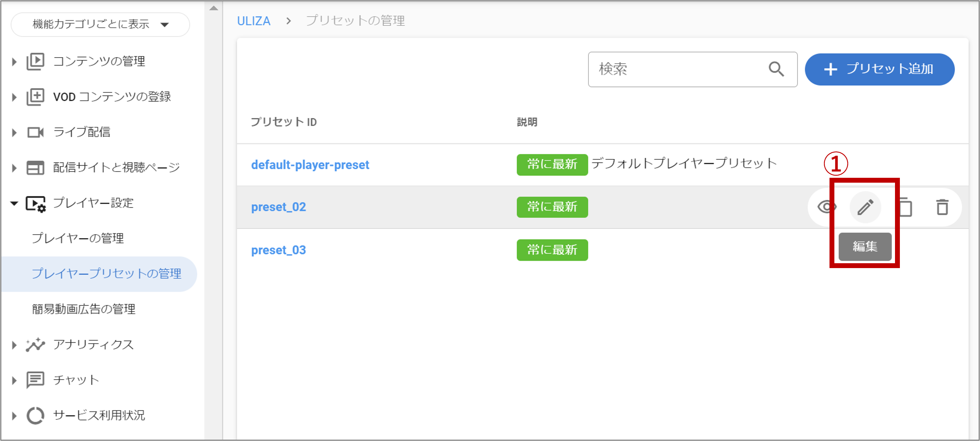
Task: Expand the VOD コンテンツの登録 arrow
Action: pyautogui.click(x=14, y=97)
